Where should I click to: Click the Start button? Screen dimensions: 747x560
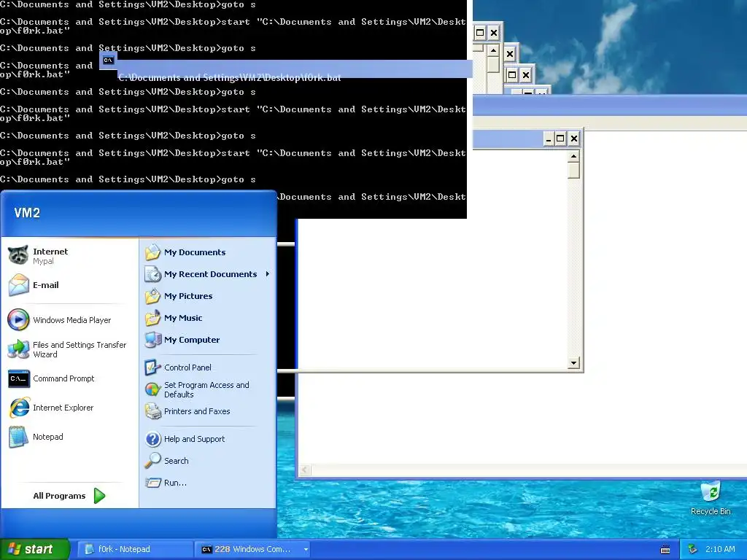[x=35, y=549]
